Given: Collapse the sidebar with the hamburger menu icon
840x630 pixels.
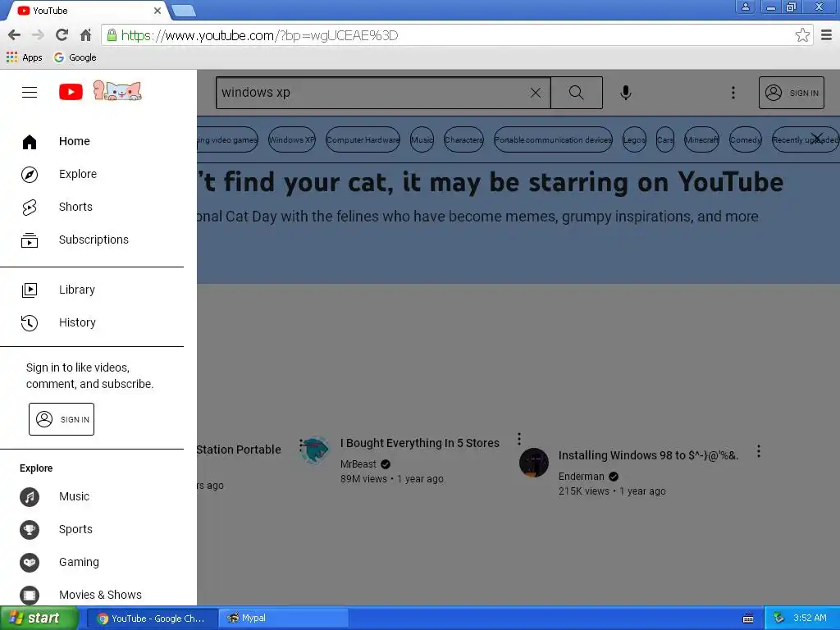Looking at the screenshot, I should (x=30, y=92).
